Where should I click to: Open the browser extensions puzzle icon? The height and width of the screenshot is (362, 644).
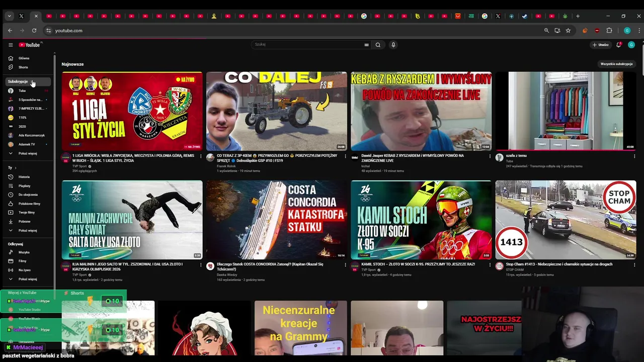(609, 31)
